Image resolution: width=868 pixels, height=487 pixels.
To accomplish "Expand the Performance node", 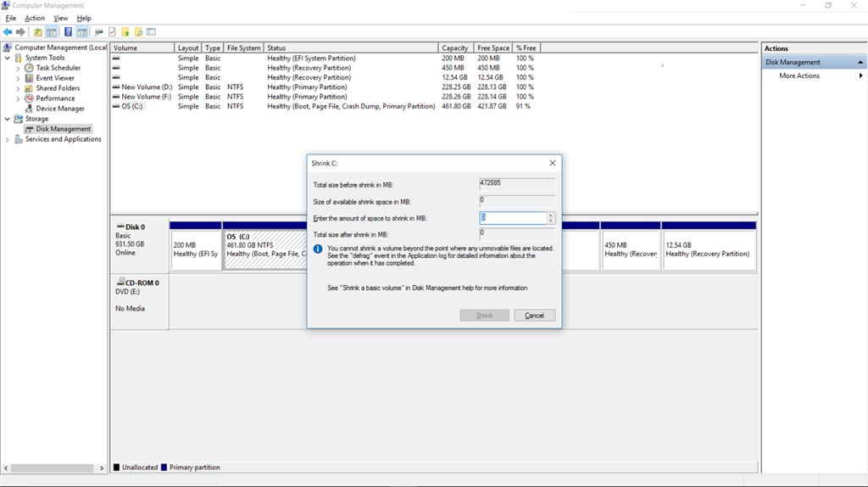I will pyautogui.click(x=18, y=98).
